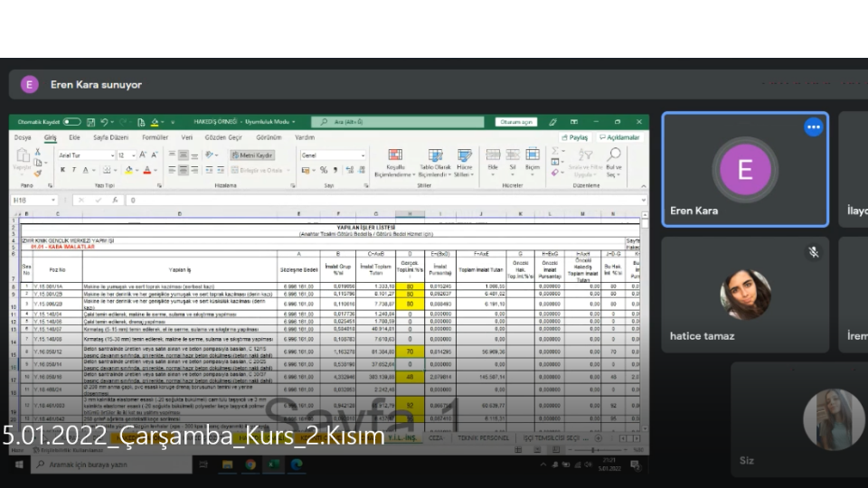Toggle bottom vertical alignment
Screen dimensions: 868x488
(194, 155)
